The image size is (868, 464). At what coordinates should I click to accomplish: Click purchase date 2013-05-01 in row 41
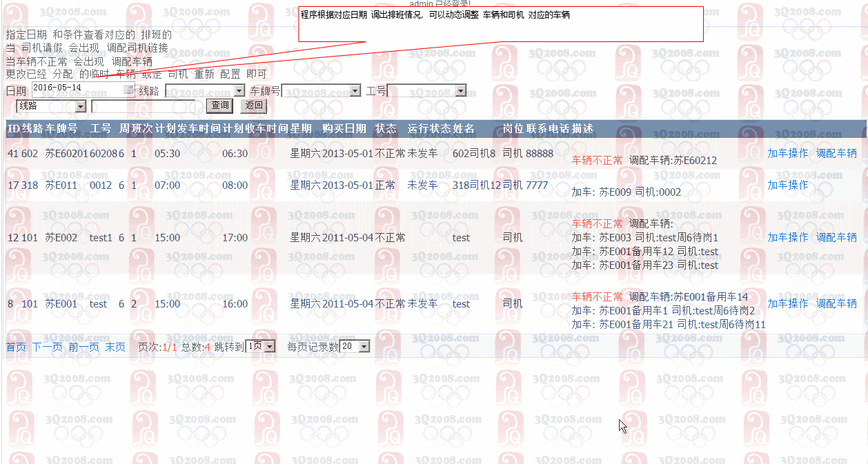(348, 153)
